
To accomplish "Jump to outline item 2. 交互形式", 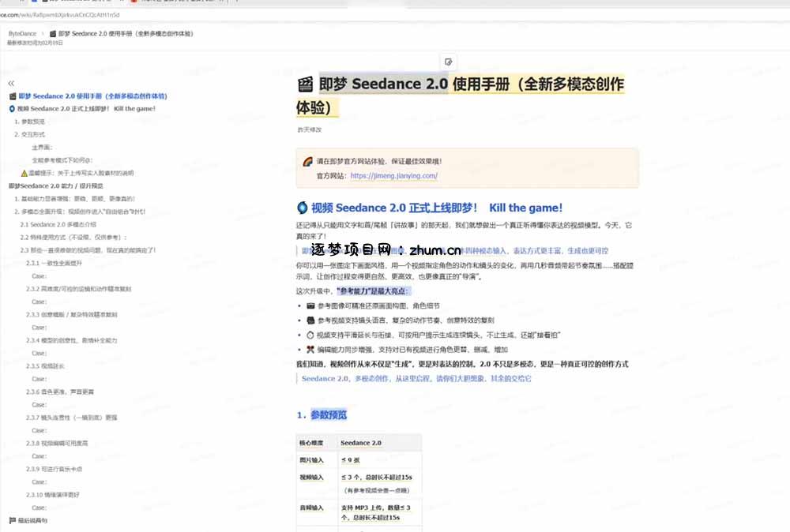I will [29, 134].
